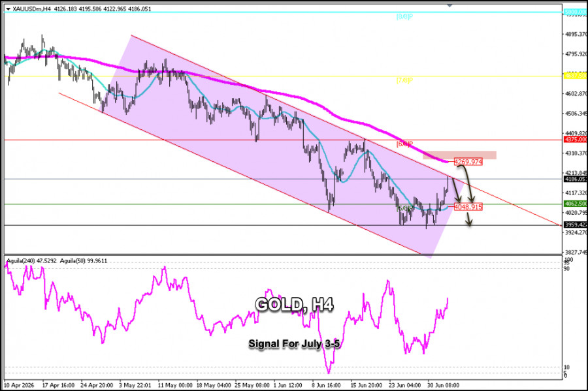Click the [5/8]P level label

tap(404, 208)
